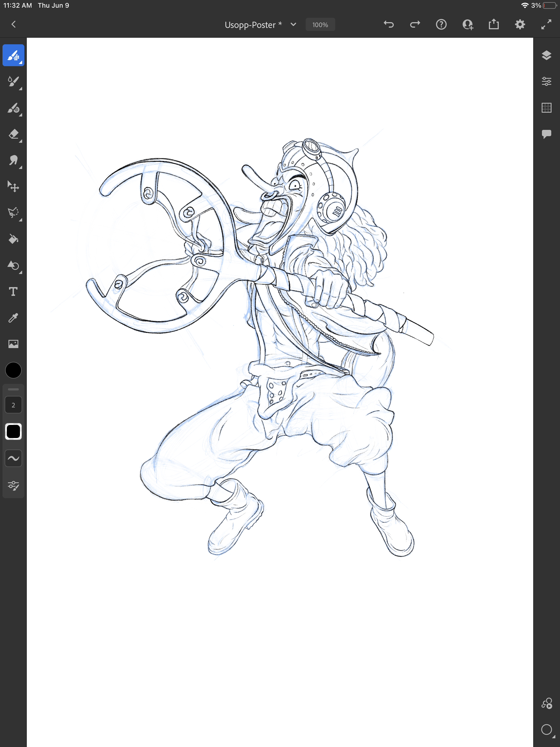This screenshot has width=560, height=747.
Task: Select the Shapes tool
Action: 13,265
